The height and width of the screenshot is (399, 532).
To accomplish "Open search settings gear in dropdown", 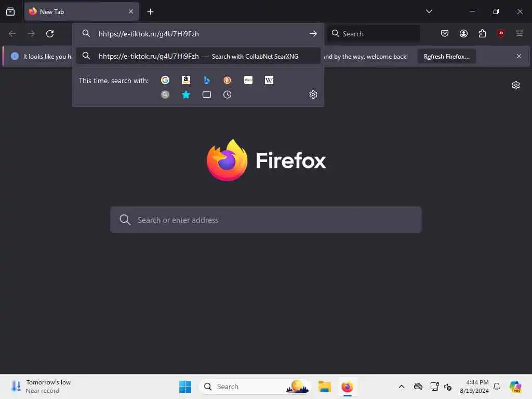I will pos(313,95).
